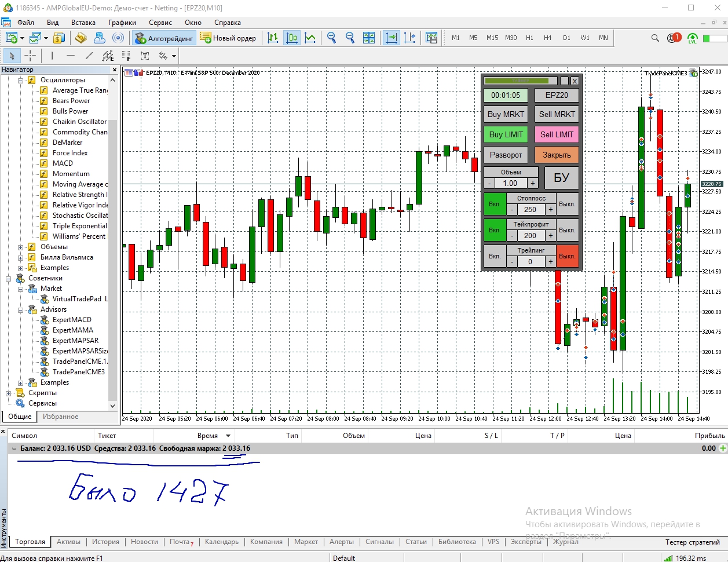This screenshot has width=728, height=562.
Task: Click the green LVL connection icon
Action: [693, 38]
